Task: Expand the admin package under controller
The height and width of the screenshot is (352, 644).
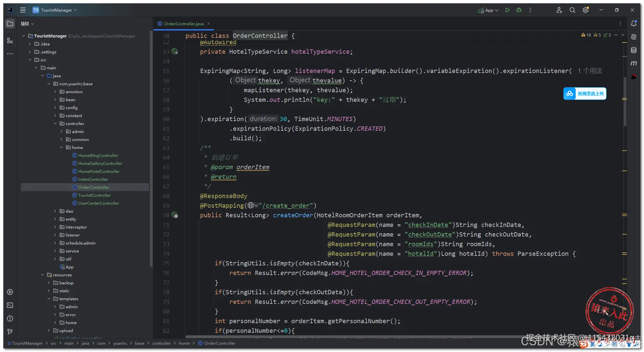Action: (x=61, y=131)
